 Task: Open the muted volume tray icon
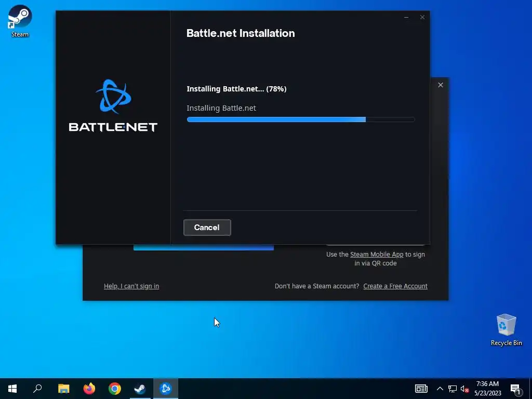(x=464, y=389)
